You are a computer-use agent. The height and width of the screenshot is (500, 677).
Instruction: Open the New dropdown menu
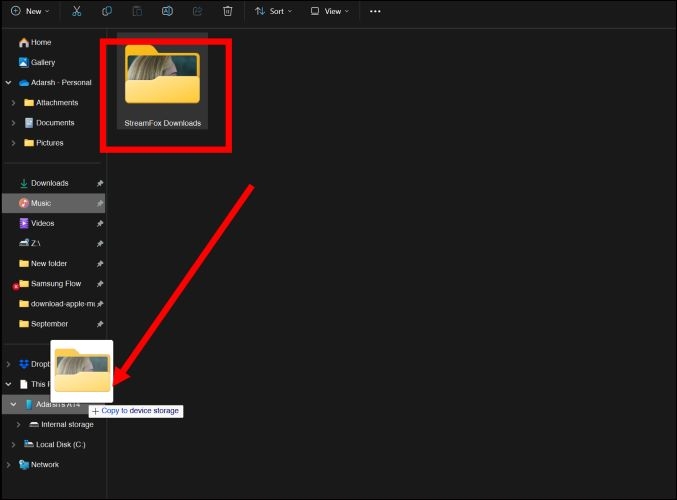(x=29, y=11)
